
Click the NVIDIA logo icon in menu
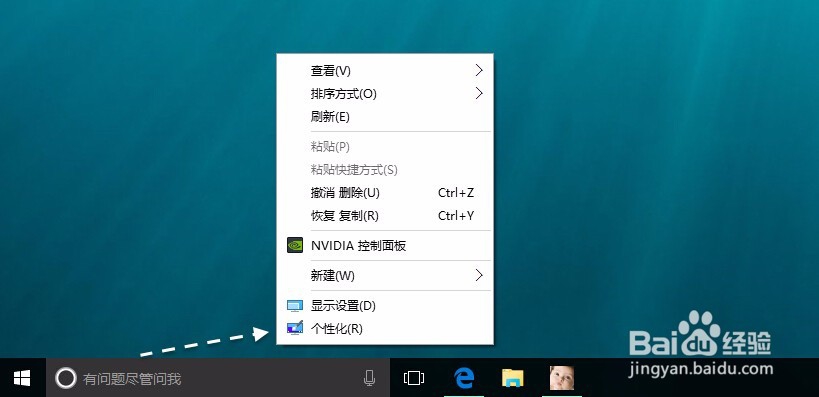[295, 246]
